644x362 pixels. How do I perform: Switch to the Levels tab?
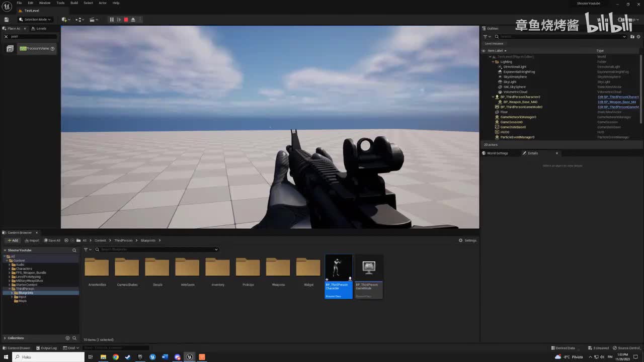[x=39, y=29]
